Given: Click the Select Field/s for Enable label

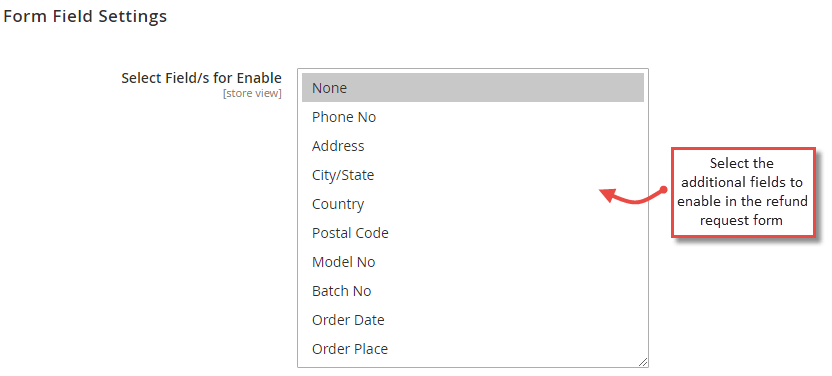Looking at the screenshot, I should click(x=202, y=78).
